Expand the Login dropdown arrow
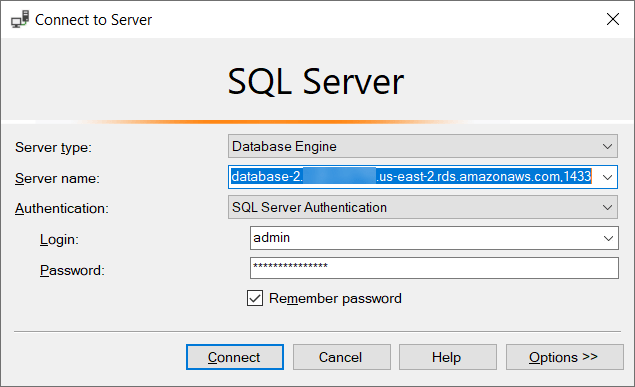 click(608, 238)
